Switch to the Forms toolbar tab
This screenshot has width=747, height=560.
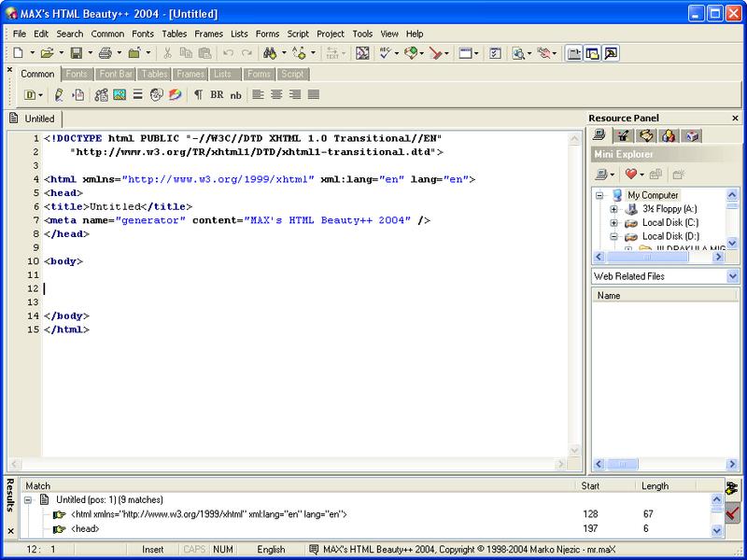(x=259, y=74)
